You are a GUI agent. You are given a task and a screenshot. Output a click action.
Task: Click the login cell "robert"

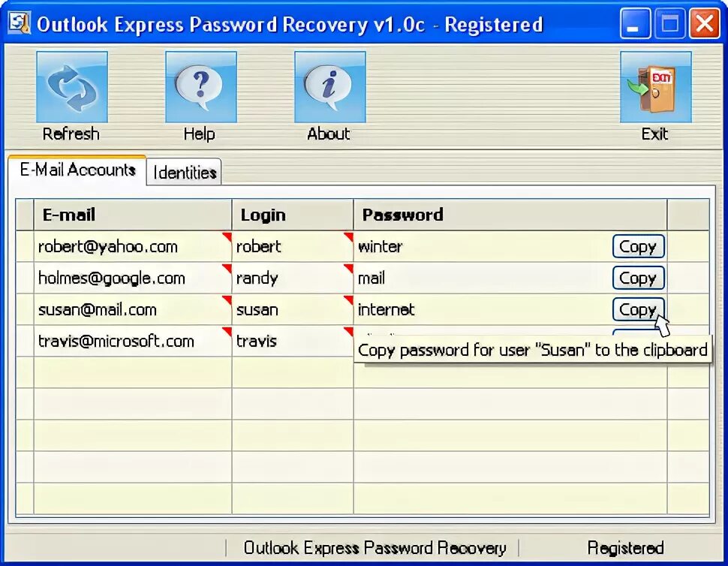(x=293, y=246)
